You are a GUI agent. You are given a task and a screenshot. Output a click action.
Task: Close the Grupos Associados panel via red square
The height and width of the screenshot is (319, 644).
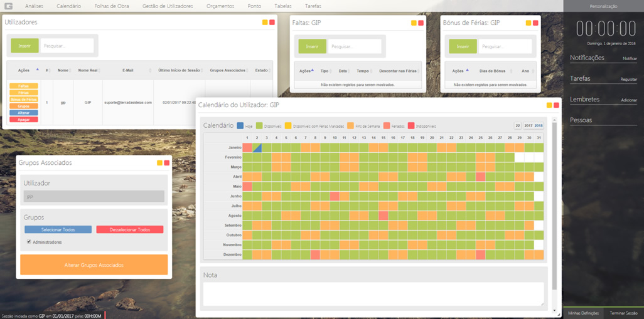coord(167,163)
